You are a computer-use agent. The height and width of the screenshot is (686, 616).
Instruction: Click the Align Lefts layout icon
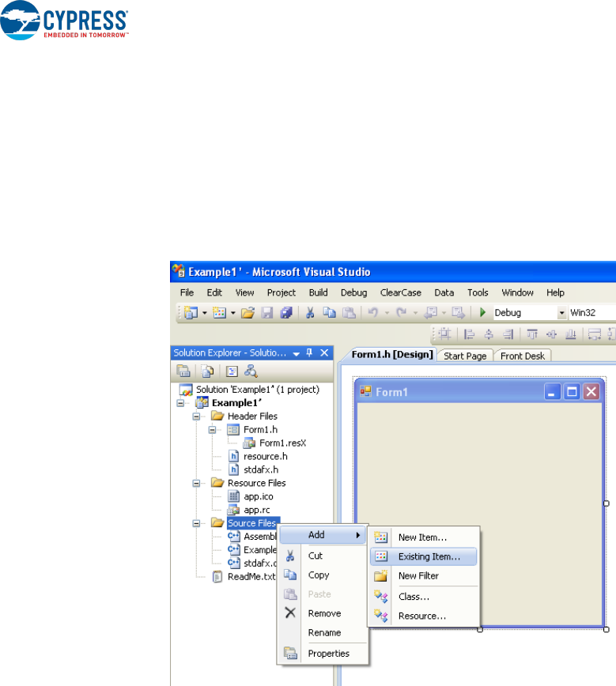pyautogui.click(x=470, y=334)
